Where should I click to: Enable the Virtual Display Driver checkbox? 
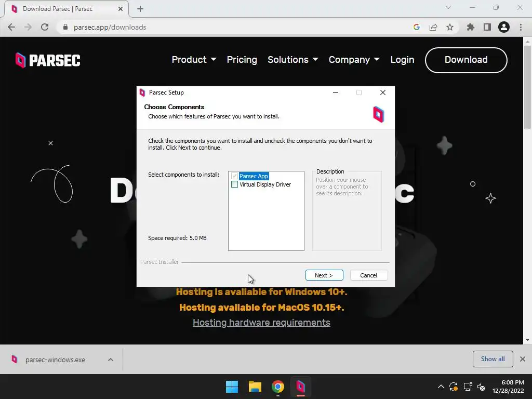click(x=234, y=184)
